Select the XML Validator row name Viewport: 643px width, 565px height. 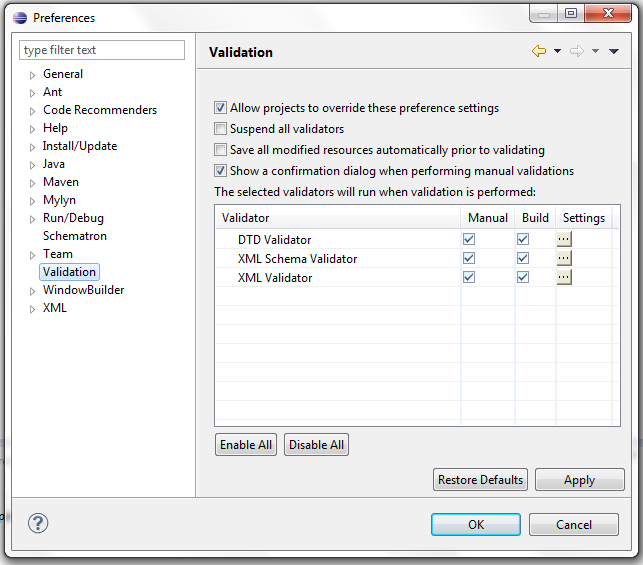275,278
